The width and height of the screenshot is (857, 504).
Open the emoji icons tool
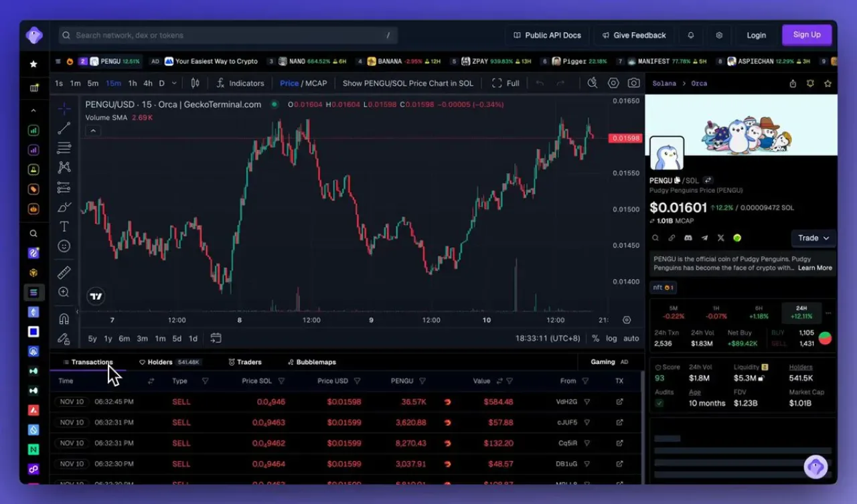64,246
